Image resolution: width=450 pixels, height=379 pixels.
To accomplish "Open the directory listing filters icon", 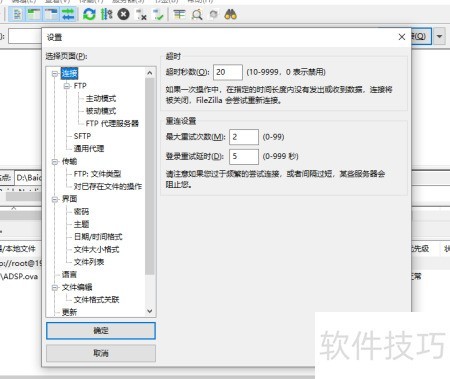I will pos(179,15).
